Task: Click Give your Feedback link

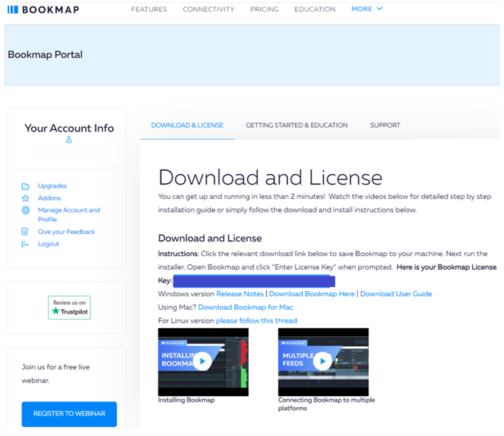Action: [66, 231]
